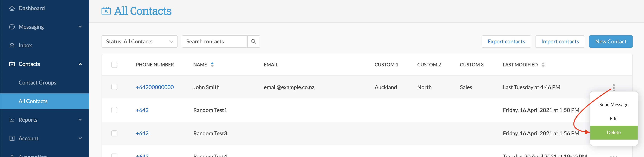Click the NAME column header
Image resolution: width=644 pixels, height=157 pixels.
tap(200, 65)
